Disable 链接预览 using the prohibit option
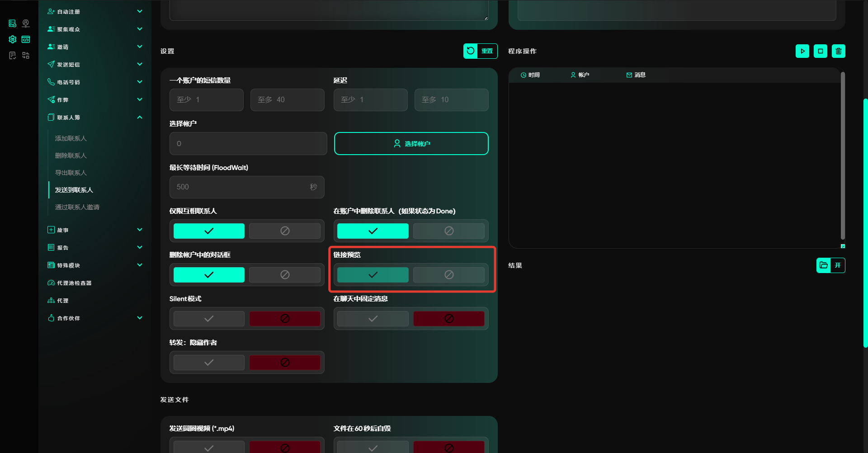 (x=448, y=275)
